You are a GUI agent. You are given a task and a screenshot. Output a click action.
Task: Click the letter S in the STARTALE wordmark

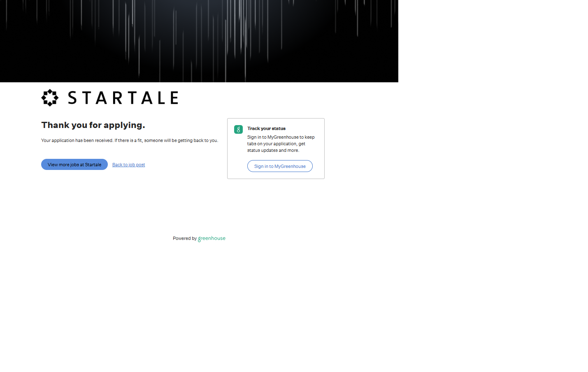73,98
